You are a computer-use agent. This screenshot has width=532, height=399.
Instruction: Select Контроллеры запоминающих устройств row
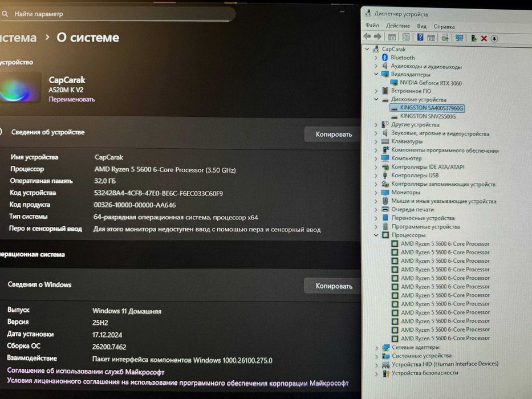[x=443, y=184]
